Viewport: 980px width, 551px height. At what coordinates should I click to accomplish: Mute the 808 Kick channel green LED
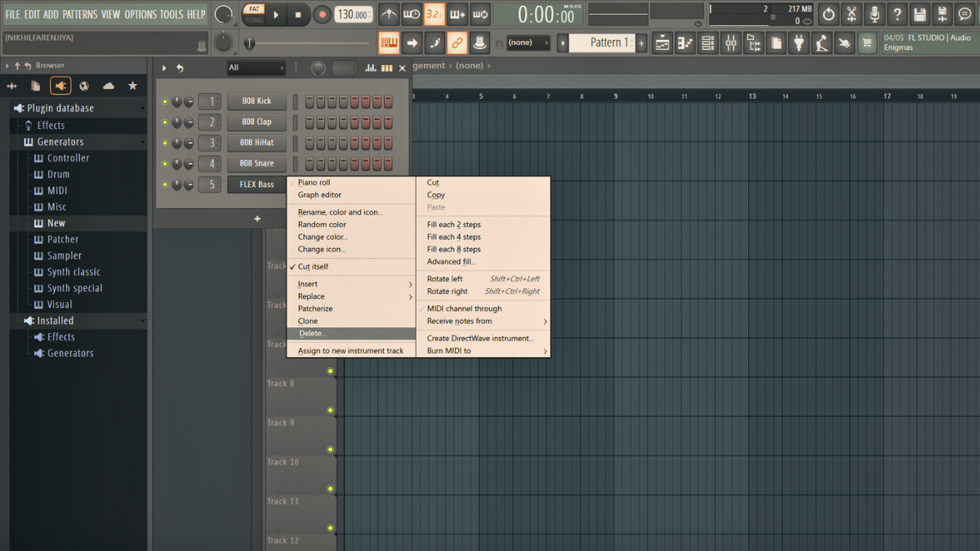click(x=165, y=102)
